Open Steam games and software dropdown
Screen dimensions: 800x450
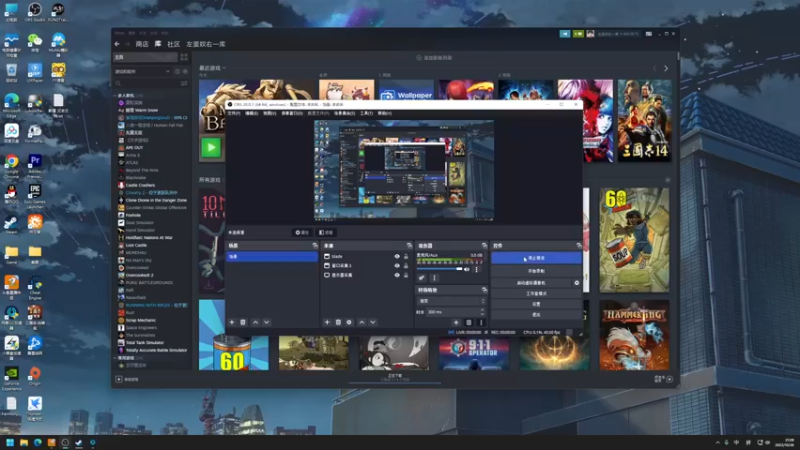(x=142, y=71)
